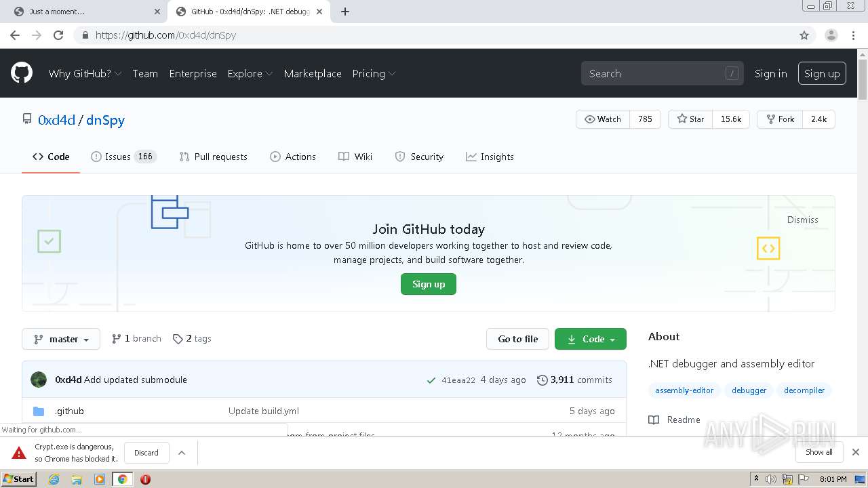This screenshot has width=868, height=488.
Task: Click the Watch button
Action: pos(603,119)
